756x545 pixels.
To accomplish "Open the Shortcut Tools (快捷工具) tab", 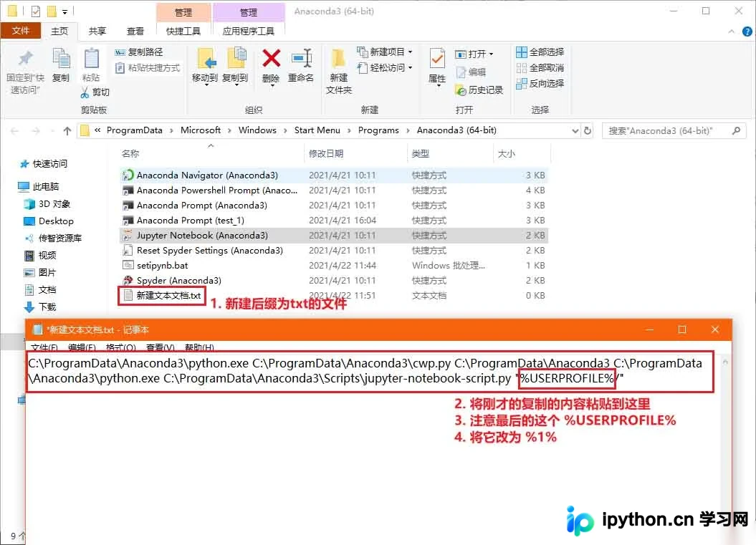I will (183, 32).
